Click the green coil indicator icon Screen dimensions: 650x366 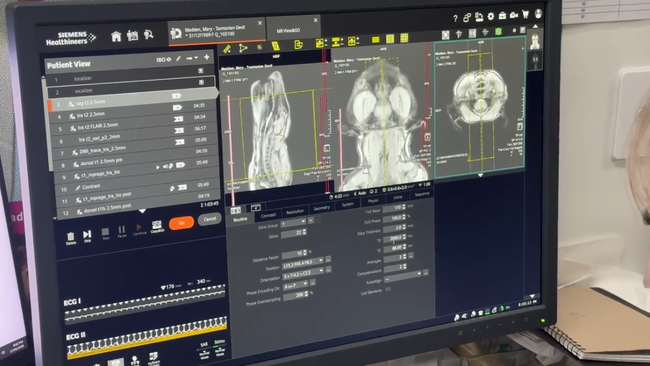[498, 32]
